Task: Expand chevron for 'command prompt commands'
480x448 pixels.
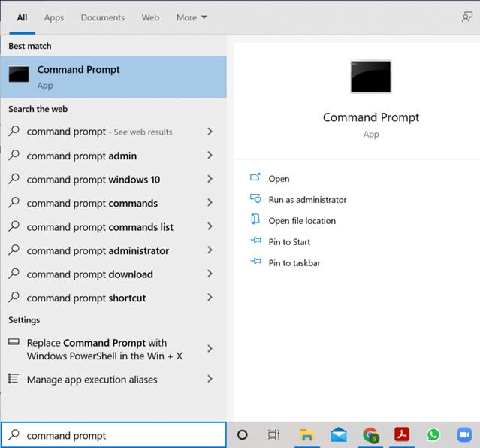Action: [x=210, y=202]
